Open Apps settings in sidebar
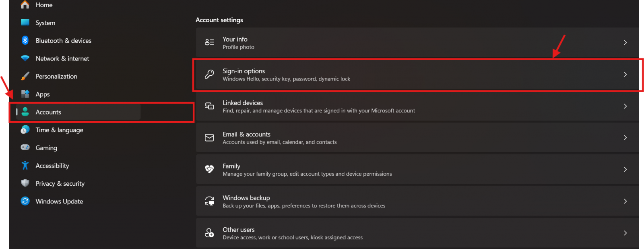This screenshot has height=249, width=644. [x=43, y=94]
